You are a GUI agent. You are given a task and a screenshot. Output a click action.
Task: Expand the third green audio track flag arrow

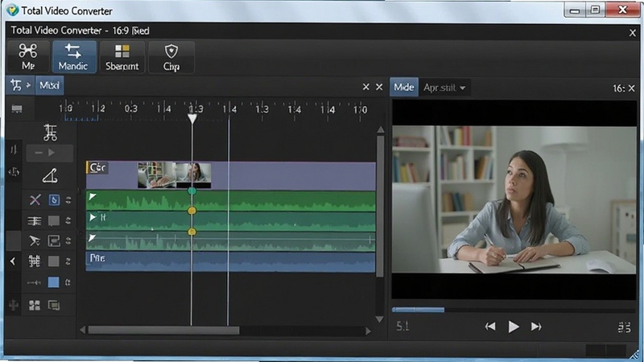pyautogui.click(x=93, y=237)
